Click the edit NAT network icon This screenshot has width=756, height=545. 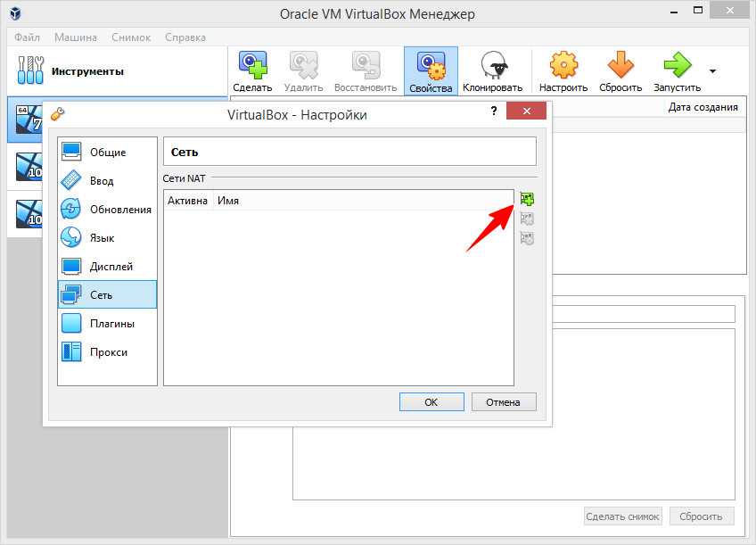pyautogui.click(x=527, y=238)
